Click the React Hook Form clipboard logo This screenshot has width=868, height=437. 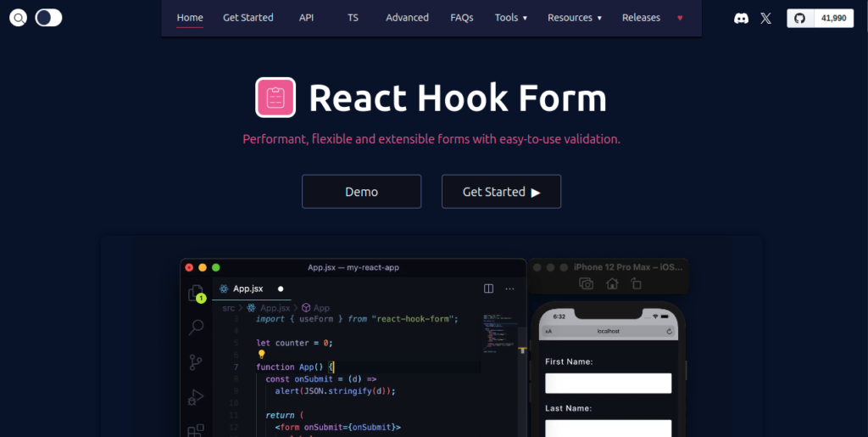275,98
